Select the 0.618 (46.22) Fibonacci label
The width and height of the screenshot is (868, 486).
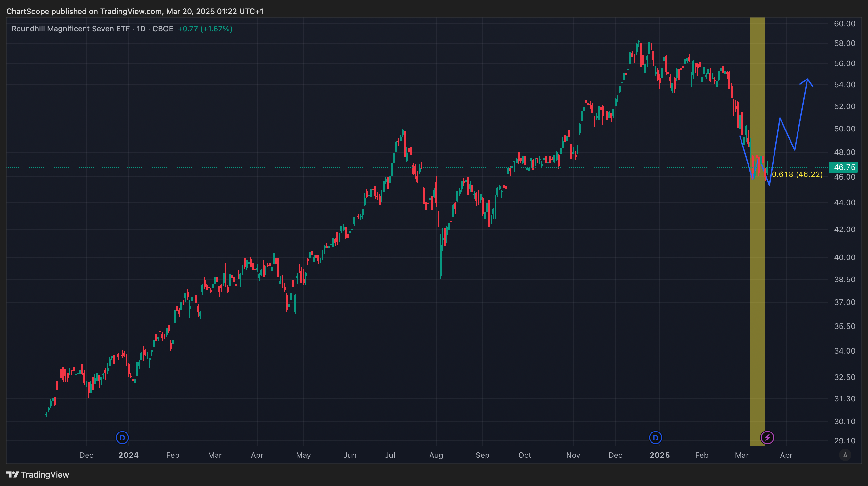(797, 174)
